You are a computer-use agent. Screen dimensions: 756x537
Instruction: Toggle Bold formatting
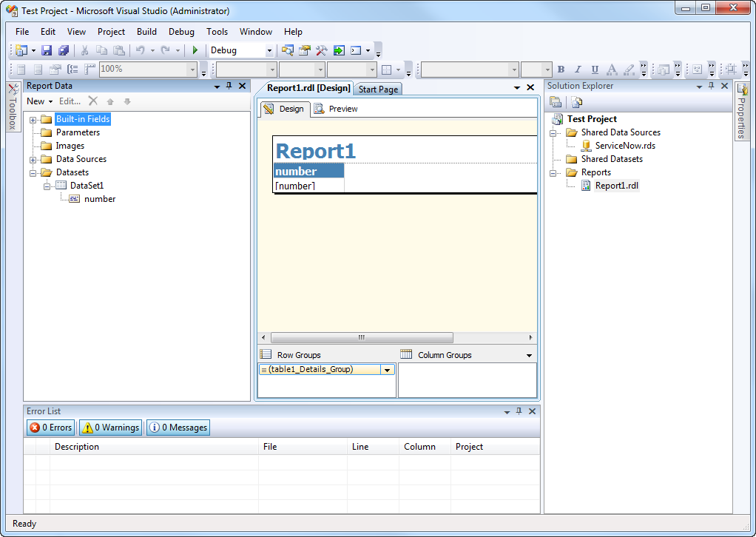tap(561, 70)
